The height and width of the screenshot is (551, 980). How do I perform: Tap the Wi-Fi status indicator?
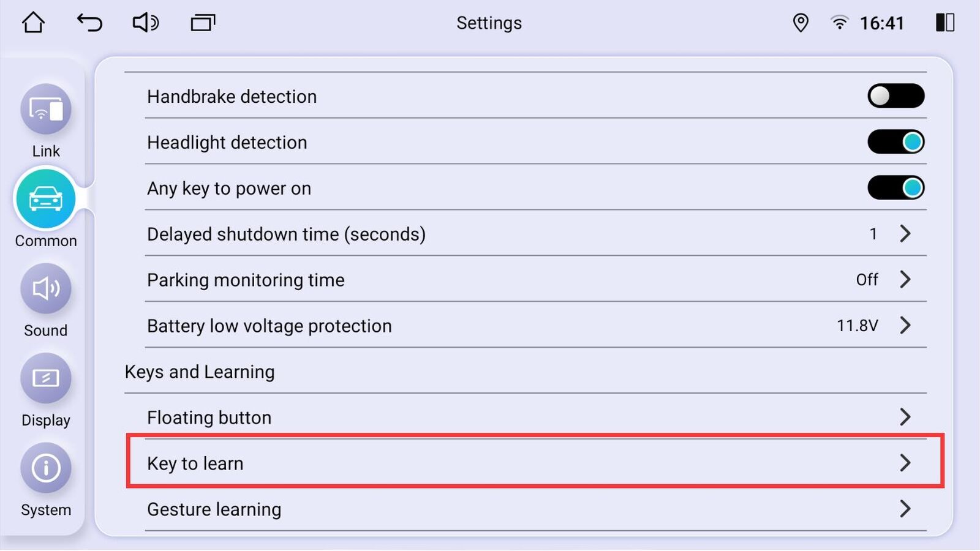click(839, 23)
